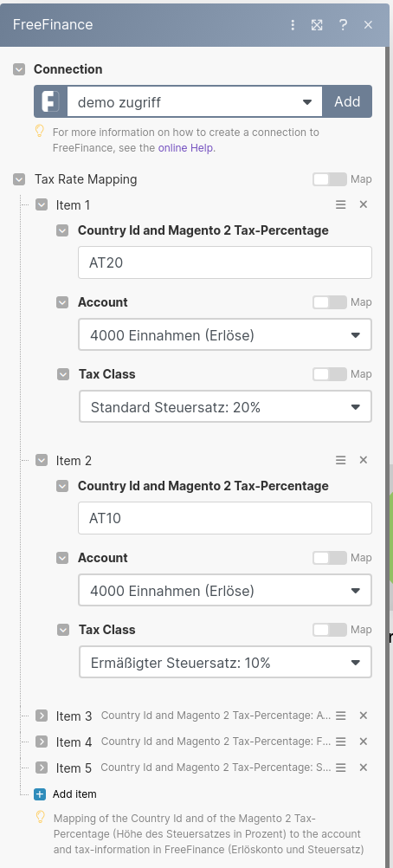This screenshot has width=393, height=868.
Task: Open the demo zugriff connection dropdown
Action: (195, 102)
